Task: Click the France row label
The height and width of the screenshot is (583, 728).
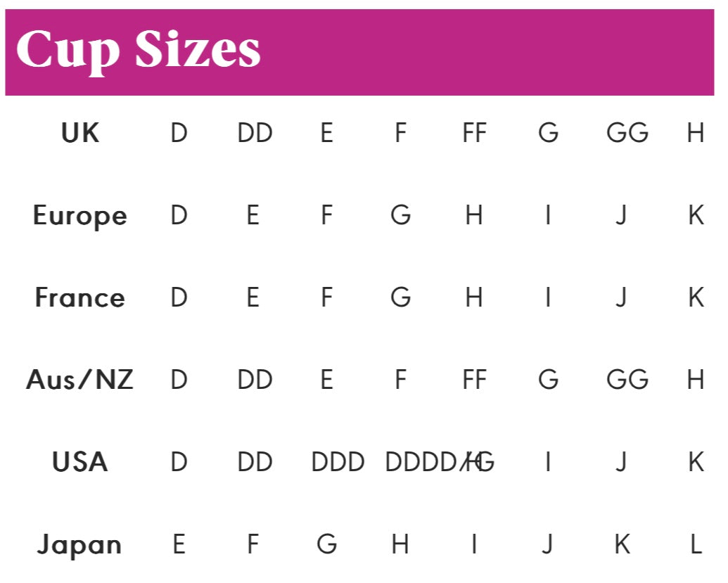Action: [x=79, y=298]
